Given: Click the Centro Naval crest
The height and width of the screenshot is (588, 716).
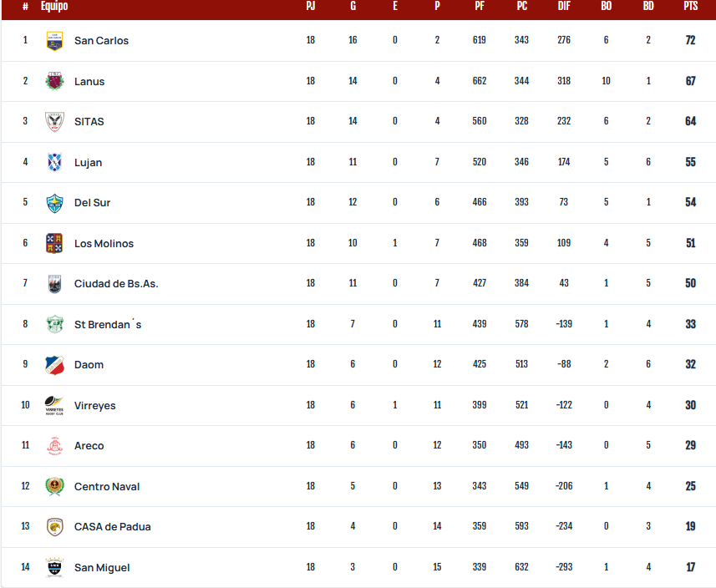Looking at the screenshot, I should 54,487.
